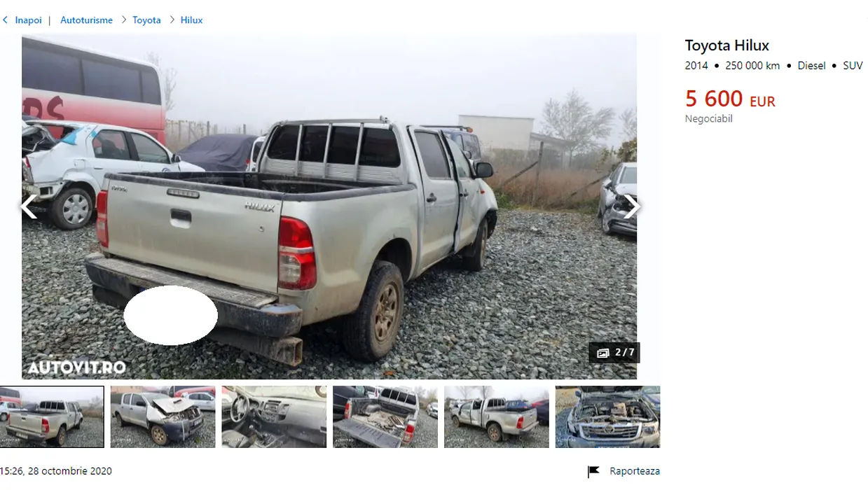Click the back chevron next to Inapoi
868x490 pixels.
[x=5, y=20]
